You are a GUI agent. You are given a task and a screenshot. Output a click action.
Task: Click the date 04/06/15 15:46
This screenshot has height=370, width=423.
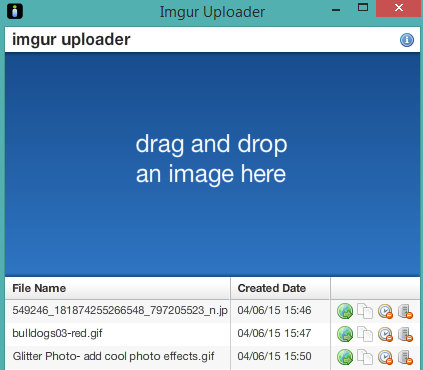pyautogui.click(x=274, y=310)
